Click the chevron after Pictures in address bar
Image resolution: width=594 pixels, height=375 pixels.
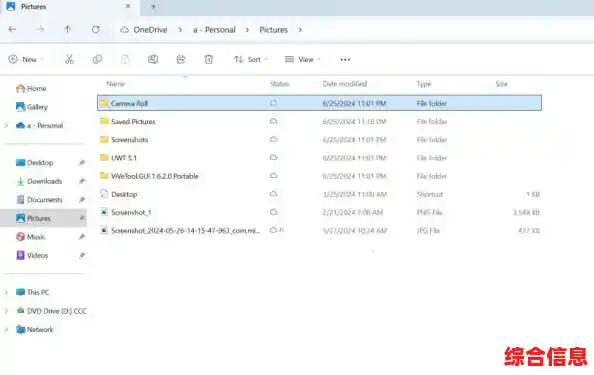click(x=300, y=30)
